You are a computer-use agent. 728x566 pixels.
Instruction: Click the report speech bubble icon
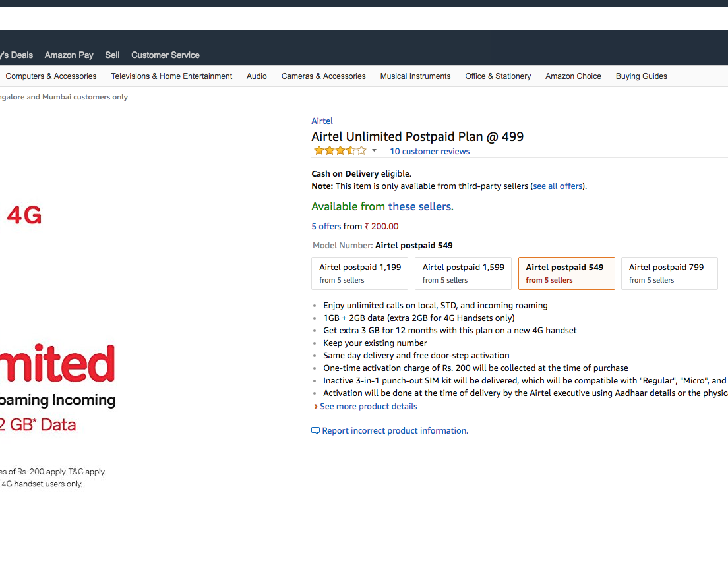pos(315,431)
